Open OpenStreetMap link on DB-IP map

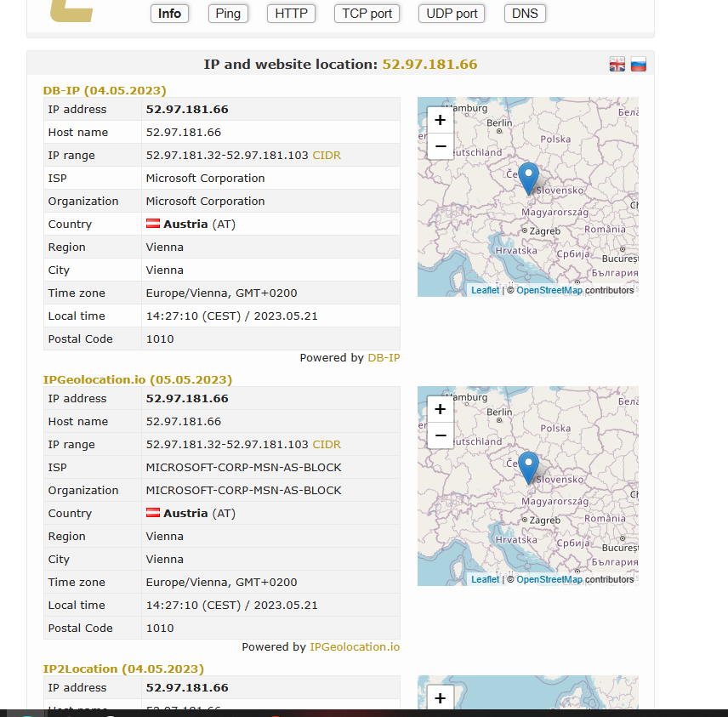pyautogui.click(x=549, y=290)
